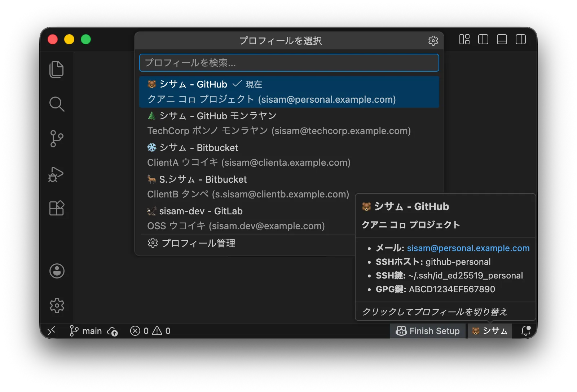The image size is (577, 392).
Task: Click the green full-screen window button
Action: pos(86,39)
